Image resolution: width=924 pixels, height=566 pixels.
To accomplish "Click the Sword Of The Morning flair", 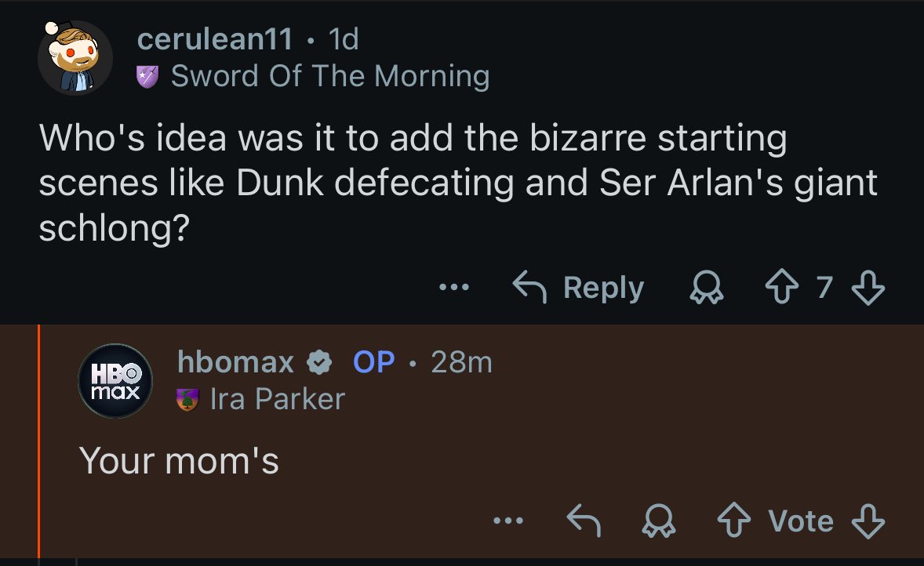I will [329, 76].
